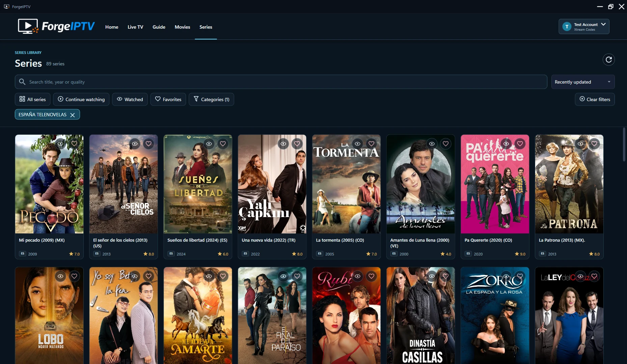
Task: Toggle watched on El señor de los cielos
Action: (135, 144)
